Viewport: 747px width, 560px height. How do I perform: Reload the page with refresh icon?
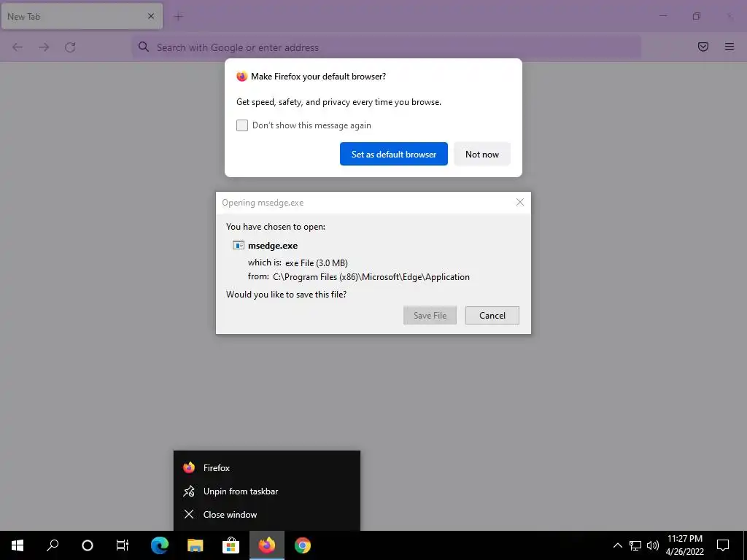(70, 47)
